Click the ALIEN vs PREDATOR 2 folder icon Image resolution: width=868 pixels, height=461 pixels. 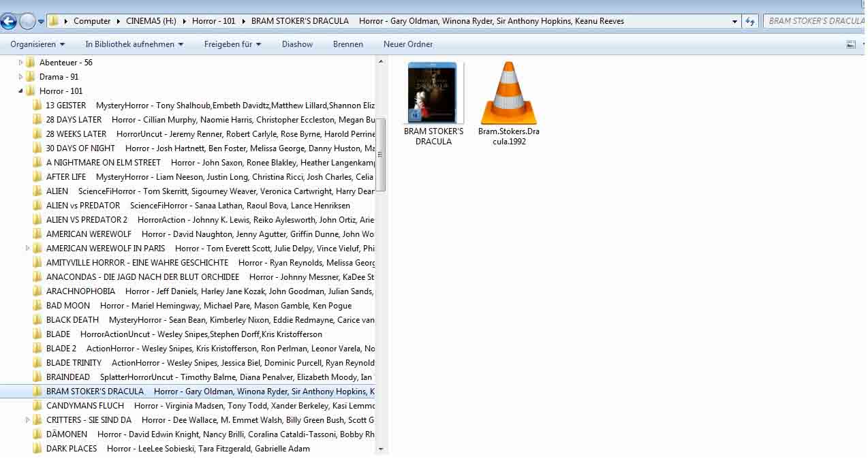[x=37, y=220]
